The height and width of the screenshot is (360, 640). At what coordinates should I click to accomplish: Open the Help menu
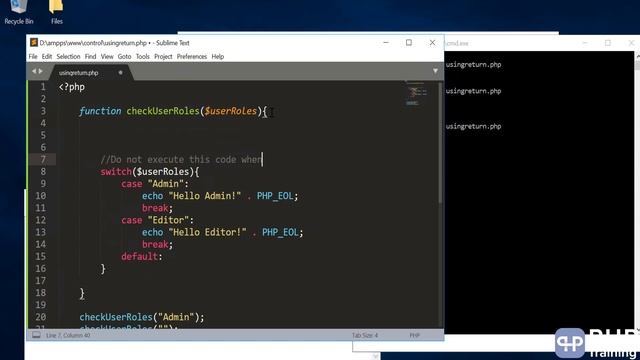pos(218,56)
